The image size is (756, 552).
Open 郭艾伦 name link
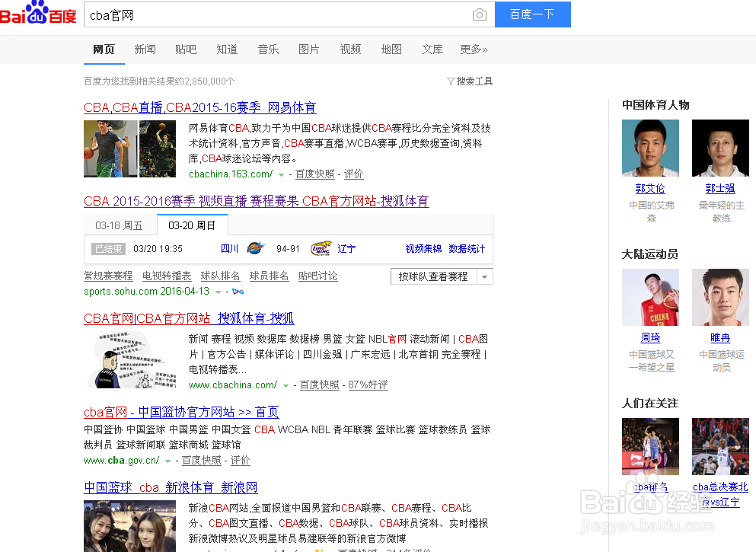[650, 189]
